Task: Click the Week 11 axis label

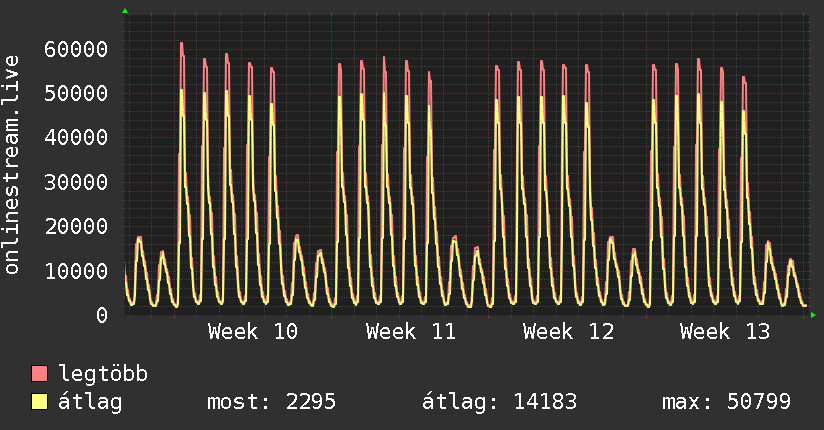Action: pyautogui.click(x=410, y=332)
